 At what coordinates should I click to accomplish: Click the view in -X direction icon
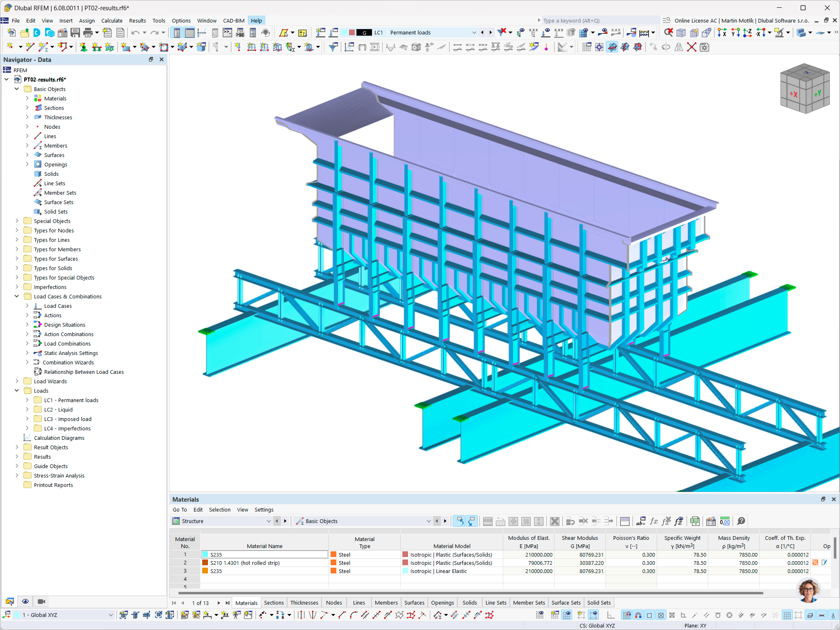click(760, 33)
